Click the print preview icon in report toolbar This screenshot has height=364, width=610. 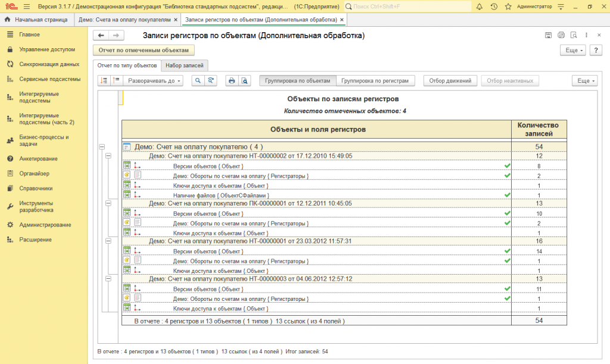pyautogui.click(x=244, y=80)
